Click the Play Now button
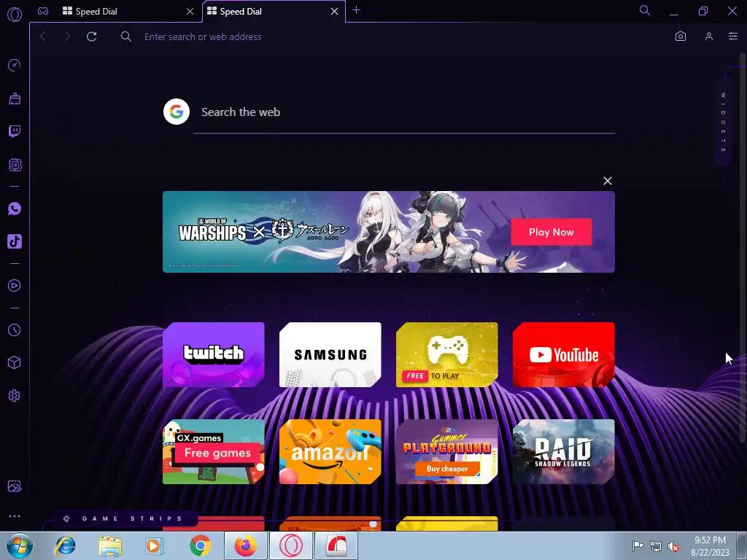The height and width of the screenshot is (560, 747). pos(551,232)
